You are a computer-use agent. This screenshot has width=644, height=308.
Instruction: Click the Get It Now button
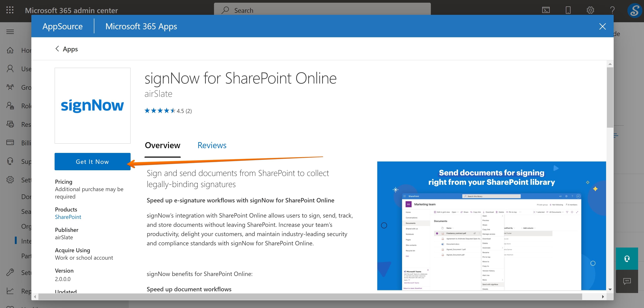(93, 162)
